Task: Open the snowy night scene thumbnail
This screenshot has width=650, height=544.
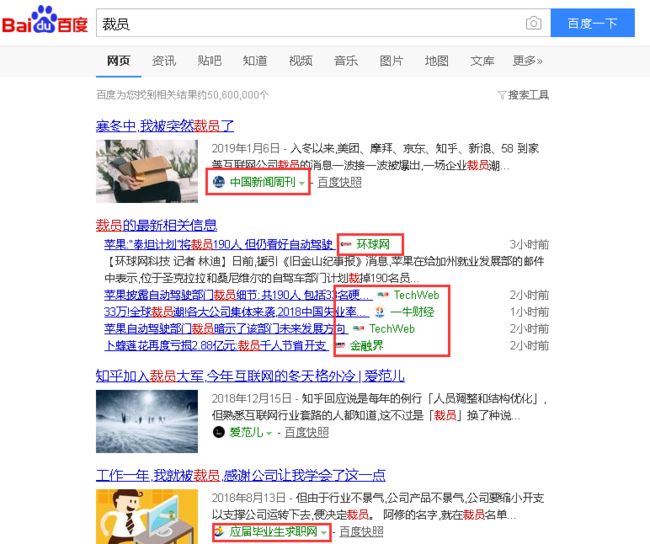Action: [x=147, y=421]
